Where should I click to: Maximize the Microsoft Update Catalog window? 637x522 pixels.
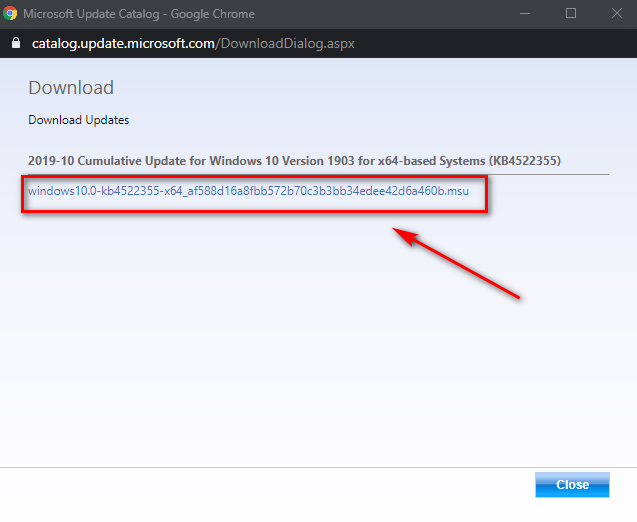[x=571, y=13]
